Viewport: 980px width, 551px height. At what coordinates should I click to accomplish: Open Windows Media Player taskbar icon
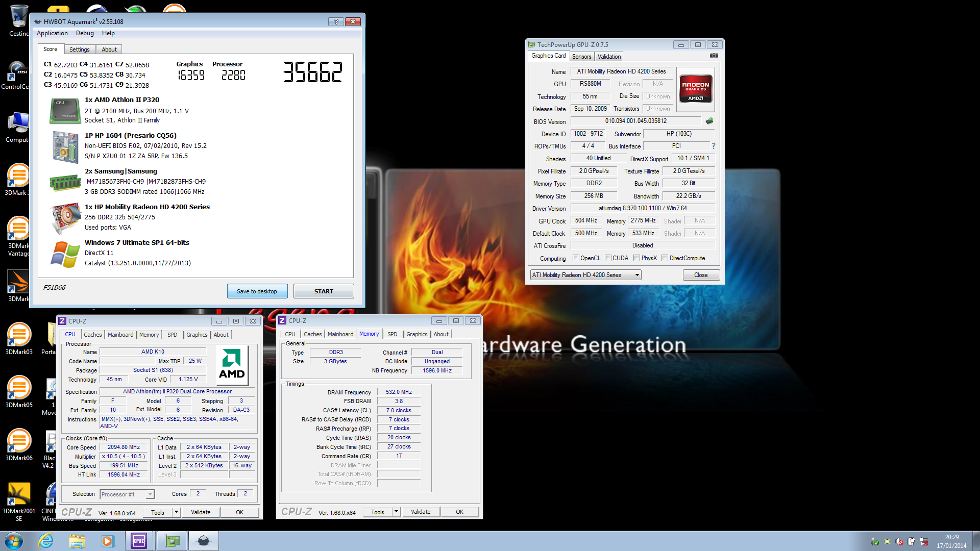click(108, 541)
